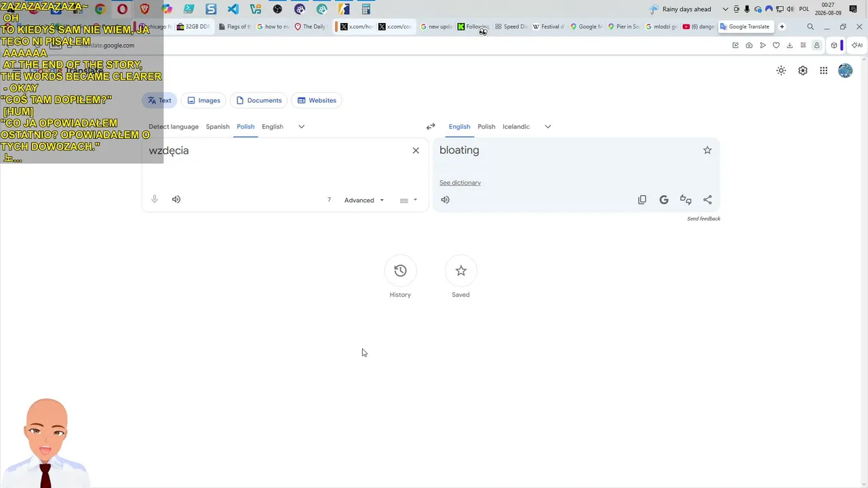Start voice input with the microphone
The width and height of the screenshot is (868, 488).
(x=155, y=199)
